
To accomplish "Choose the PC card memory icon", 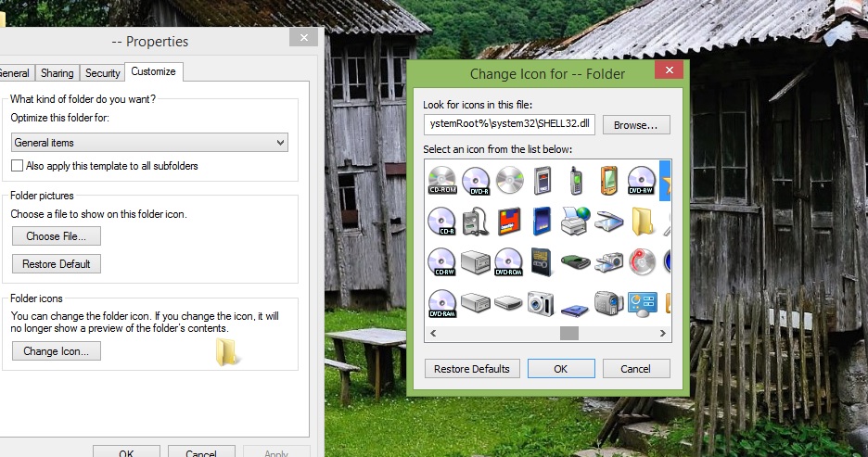I will pos(542,181).
